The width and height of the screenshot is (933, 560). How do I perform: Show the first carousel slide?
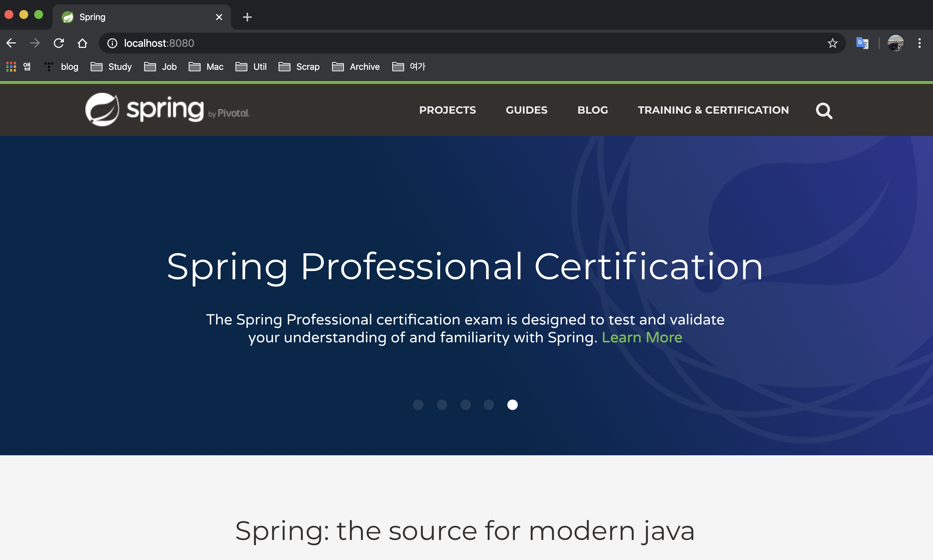(418, 404)
